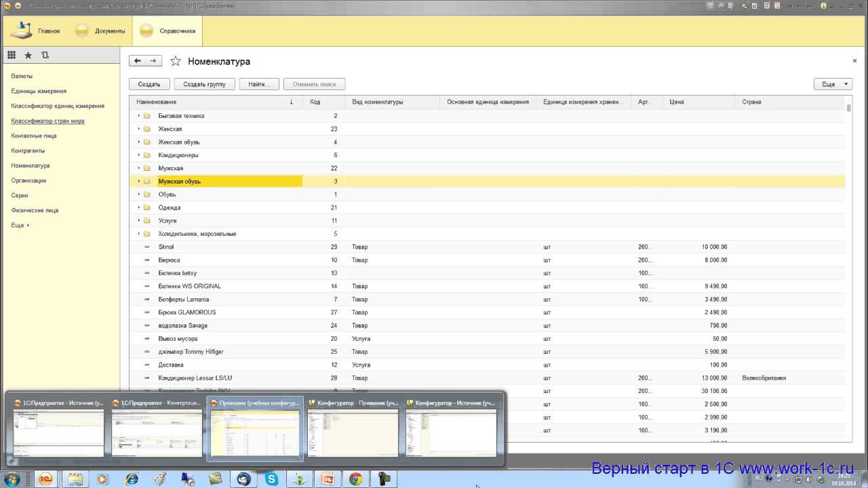868x488 pixels.
Task: Go back with the left arrow button
Action: click(138, 61)
